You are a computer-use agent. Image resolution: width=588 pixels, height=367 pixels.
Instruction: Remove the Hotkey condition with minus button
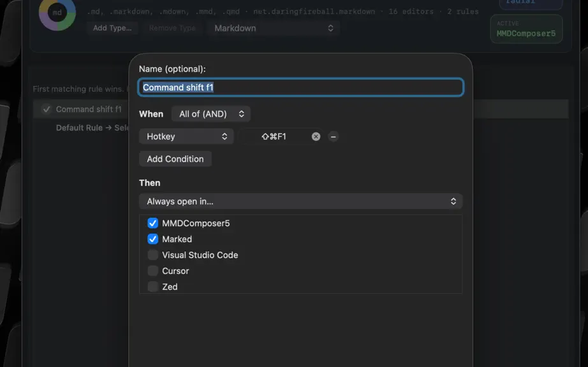[x=333, y=137]
